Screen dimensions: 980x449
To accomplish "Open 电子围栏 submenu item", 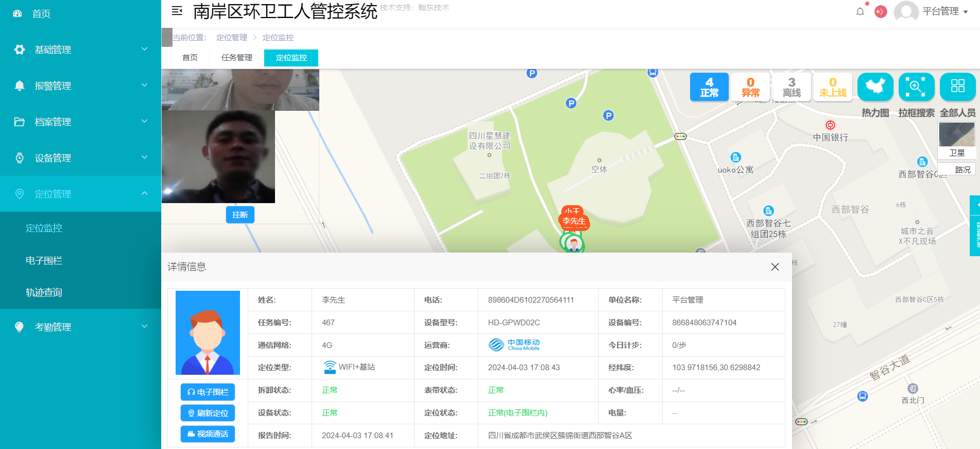I will pyautogui.click(x=44, y=260).
